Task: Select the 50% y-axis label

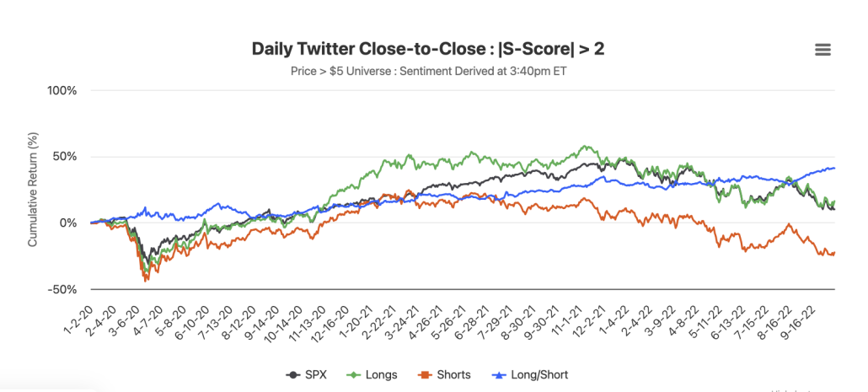Action: coord(65,157)
